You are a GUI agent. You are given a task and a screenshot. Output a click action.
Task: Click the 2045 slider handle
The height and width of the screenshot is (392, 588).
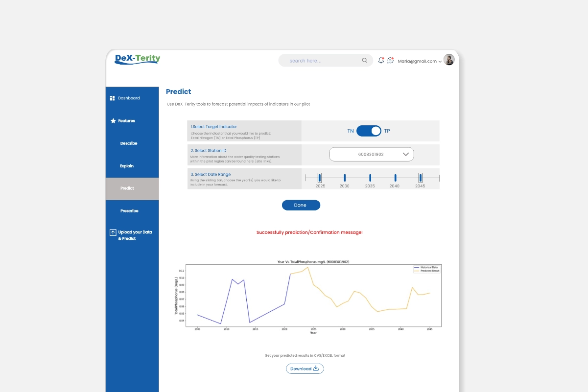(421, 178)
